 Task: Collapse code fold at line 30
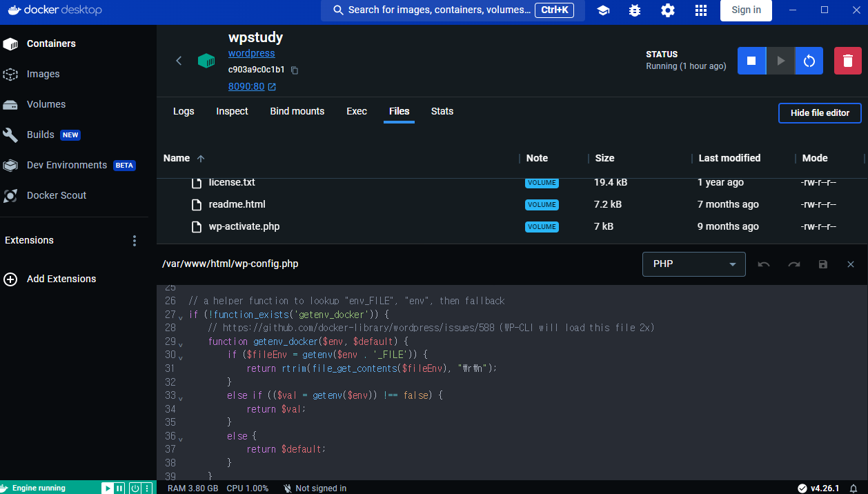(x=181, y=357)
